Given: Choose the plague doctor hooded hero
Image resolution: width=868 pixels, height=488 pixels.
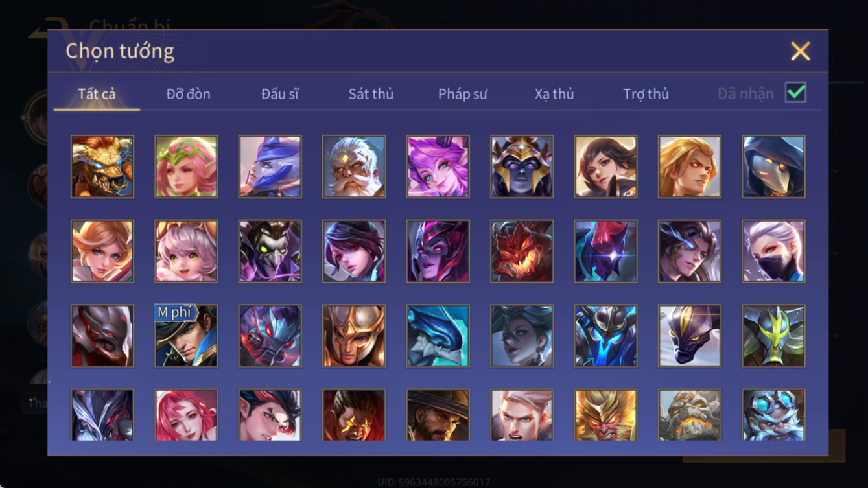Looking at the screenshot, I should (774, 167).
